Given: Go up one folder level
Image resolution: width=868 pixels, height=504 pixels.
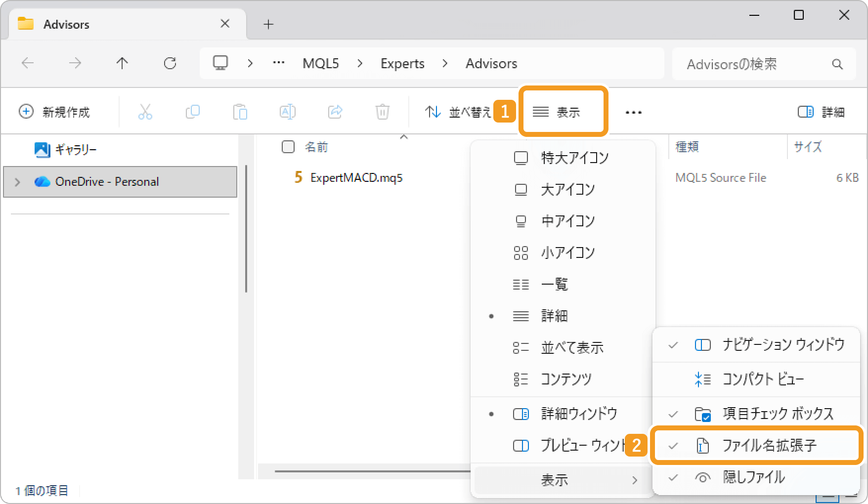Looking at the screenshot, I should click(122, 63).
